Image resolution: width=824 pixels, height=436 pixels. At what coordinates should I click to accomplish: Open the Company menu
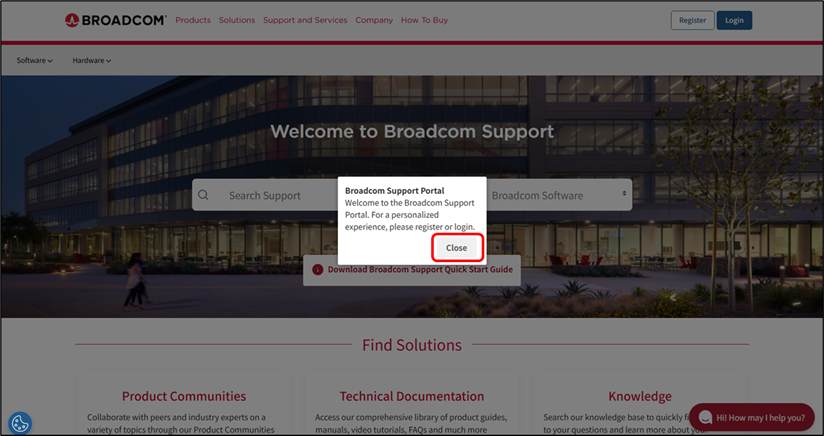pyautogui.click(x=374, y=20)
